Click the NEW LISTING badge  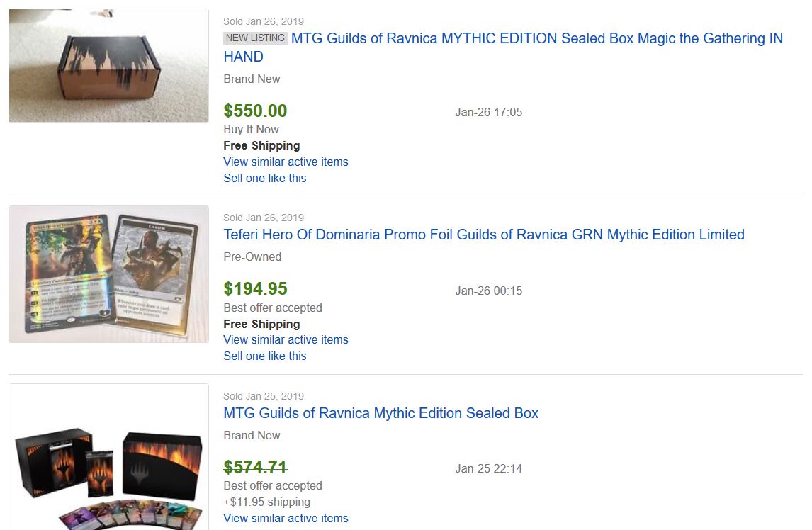click(255, 38)
